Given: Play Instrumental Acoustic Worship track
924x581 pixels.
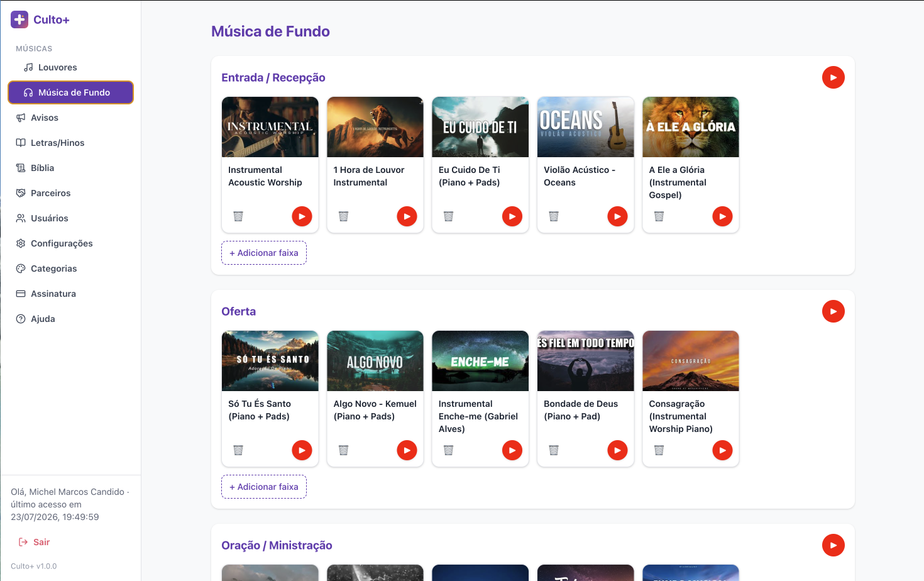Looking at the screenshot, I should click(x=302, y=216).
